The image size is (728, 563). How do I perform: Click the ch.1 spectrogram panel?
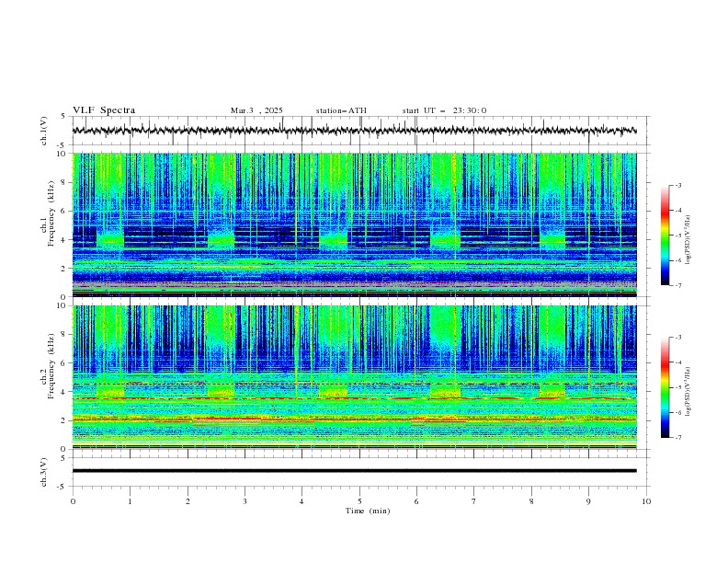[354, 224]
